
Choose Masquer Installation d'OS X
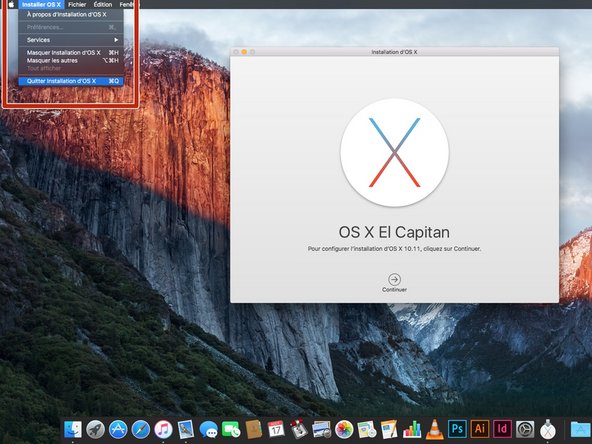(71, 52)
